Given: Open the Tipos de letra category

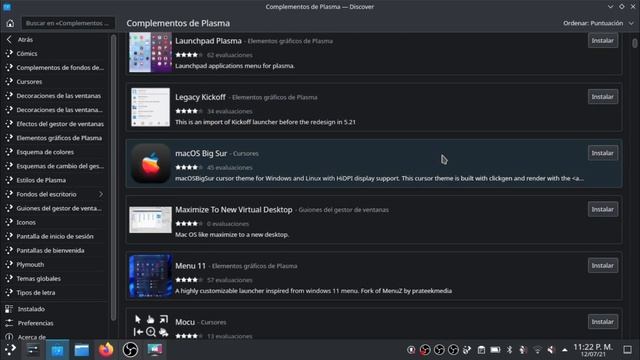Looking at the screenshot, I should 55,293.
